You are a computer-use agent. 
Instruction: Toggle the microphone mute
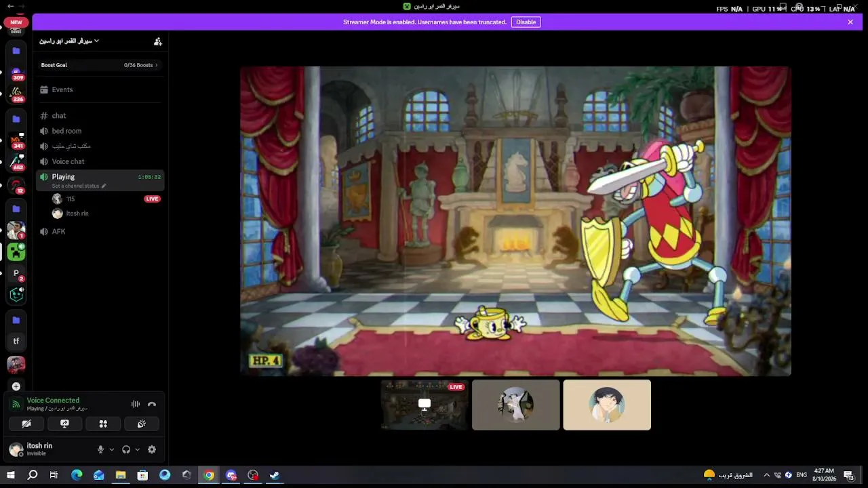[x=100, y=449]
